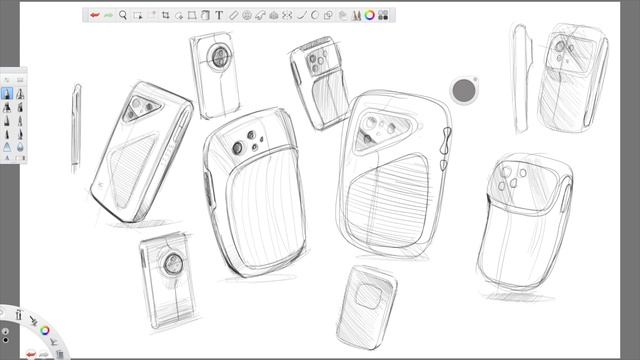640x360 pixels.
Task: Select fourth-row right pen brush
Action: [x=20, y=134]
